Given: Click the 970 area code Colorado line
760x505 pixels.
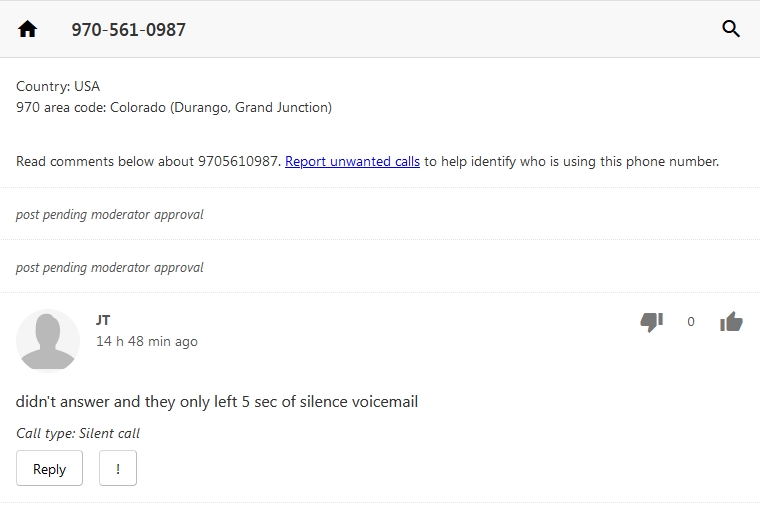Looking at the screenshot, I should 174,107.
